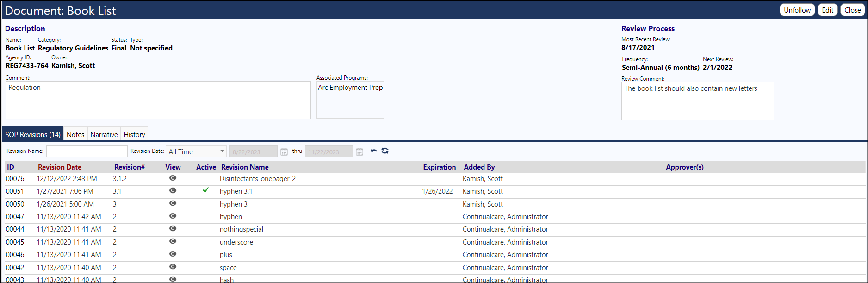
Task: Sort by Expiration column header
Action: [x=439, y=167]
